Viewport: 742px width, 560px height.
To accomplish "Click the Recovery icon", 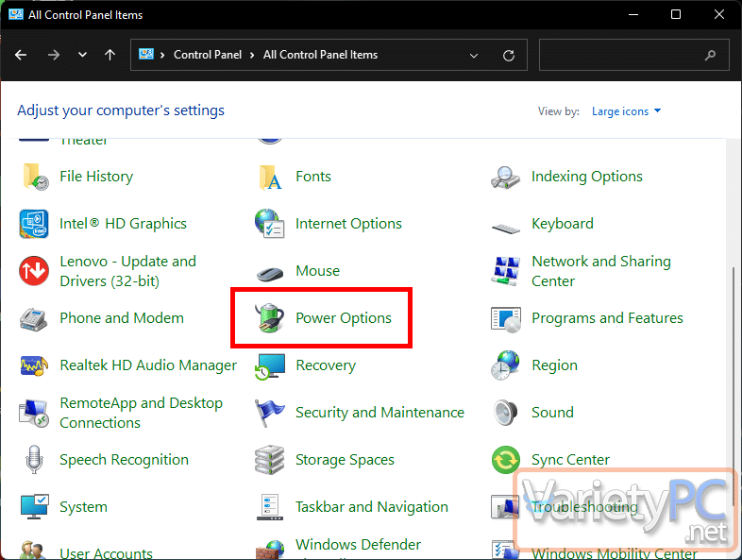I will (270, 365).
